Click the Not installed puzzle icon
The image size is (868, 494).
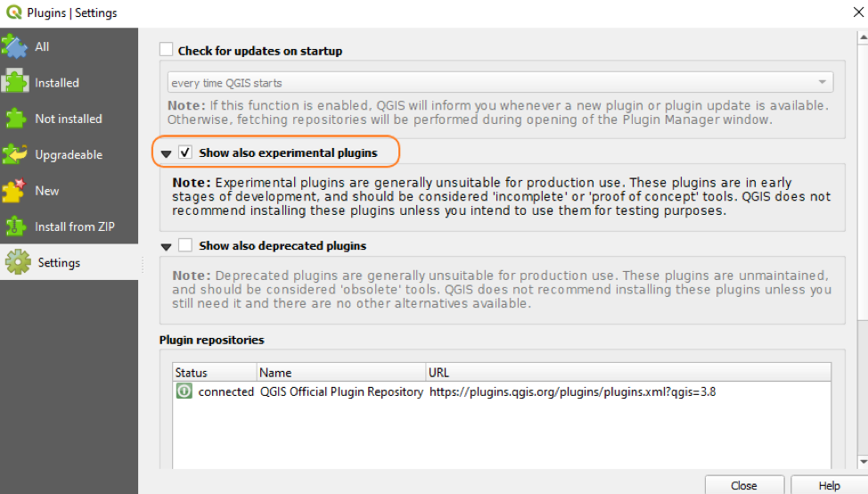[x=15, y=119]
